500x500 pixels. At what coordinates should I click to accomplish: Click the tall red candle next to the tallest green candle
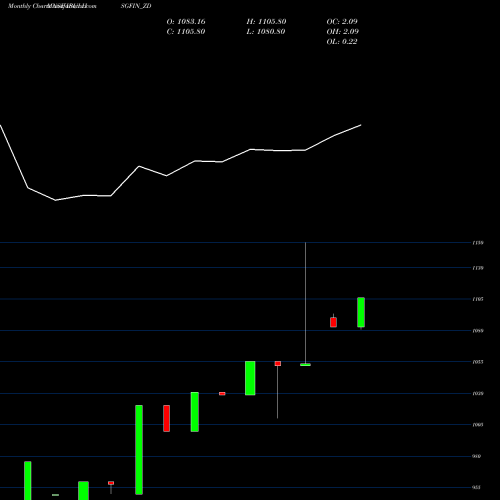(167, 418)
